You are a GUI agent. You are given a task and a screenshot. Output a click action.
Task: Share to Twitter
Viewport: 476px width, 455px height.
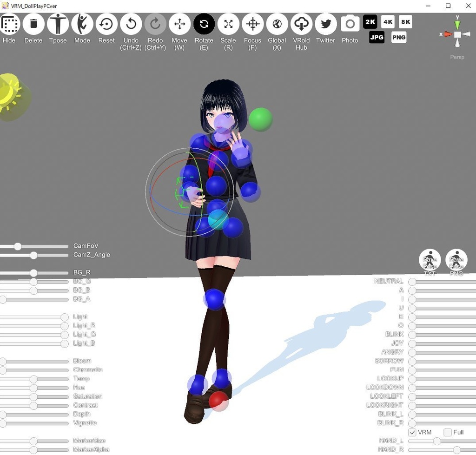point(325,23)
